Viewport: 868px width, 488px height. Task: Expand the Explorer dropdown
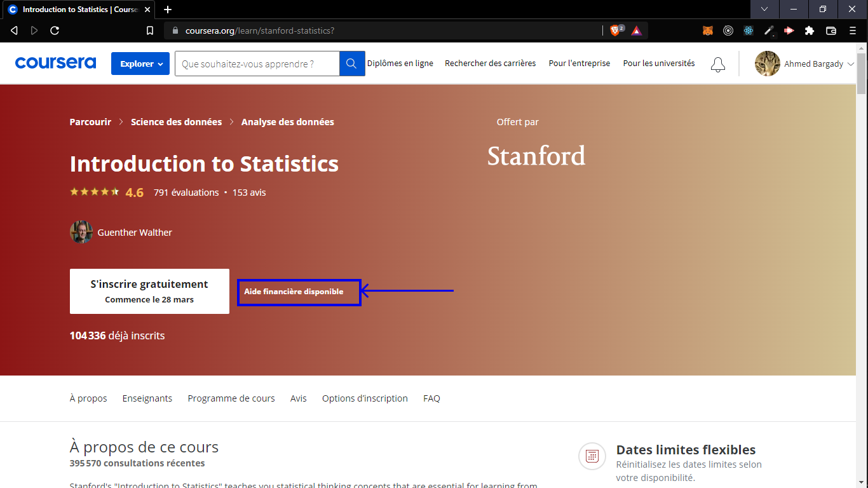click(x=140, y=64)
